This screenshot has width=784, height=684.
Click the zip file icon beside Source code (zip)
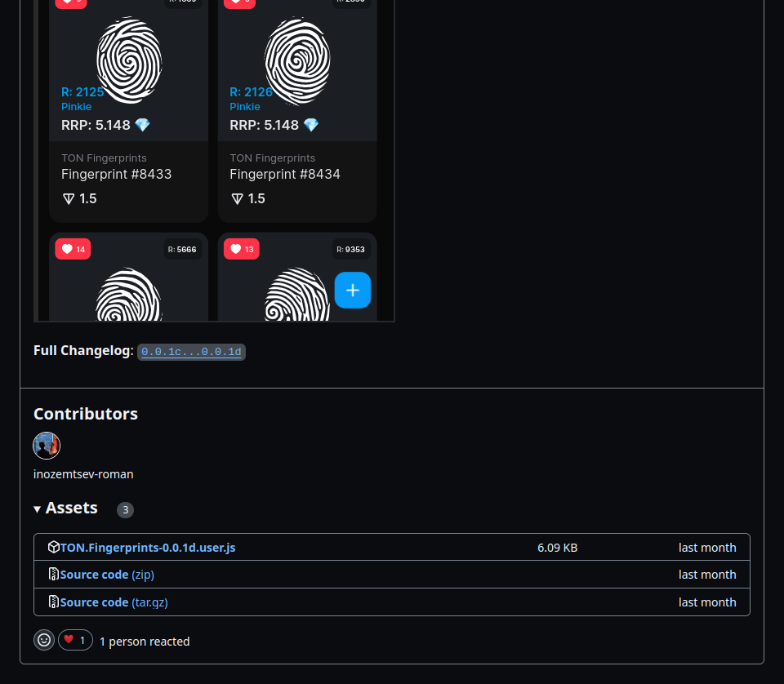click(x=54, y=574)
